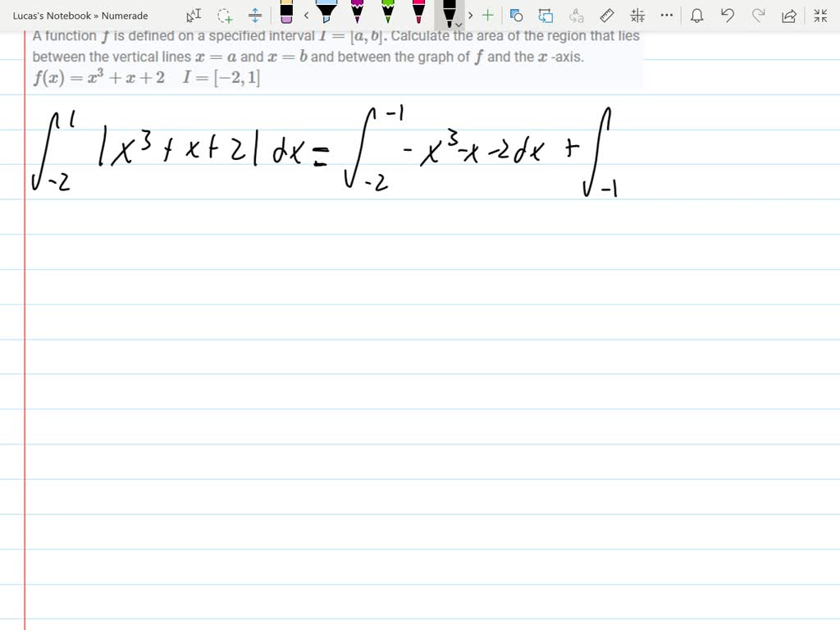
Task: Select the Eraser tool
Action: point(289,14)
